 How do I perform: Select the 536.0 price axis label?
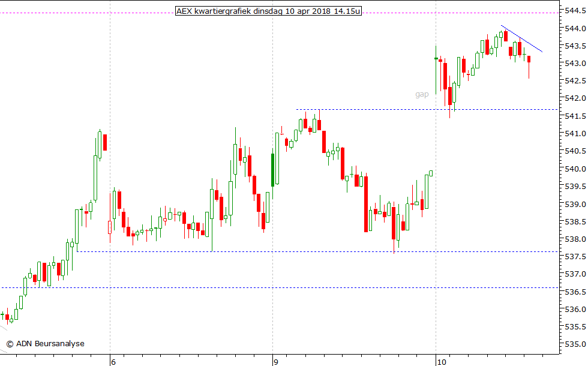pyautogui.click(x=575, y=310)
